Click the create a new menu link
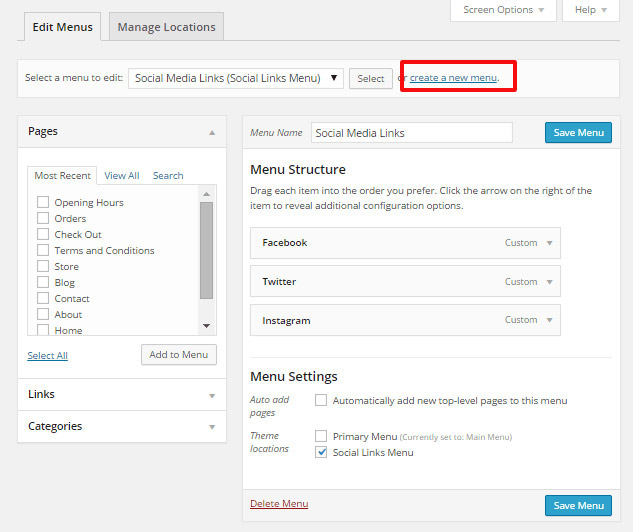The image size is (633, 532). click(x=453, y=77)
